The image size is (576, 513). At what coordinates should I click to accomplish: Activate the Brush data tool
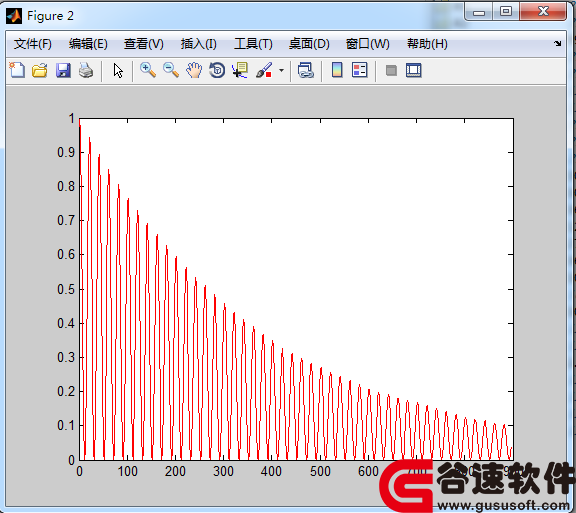[x=264, y=70]
